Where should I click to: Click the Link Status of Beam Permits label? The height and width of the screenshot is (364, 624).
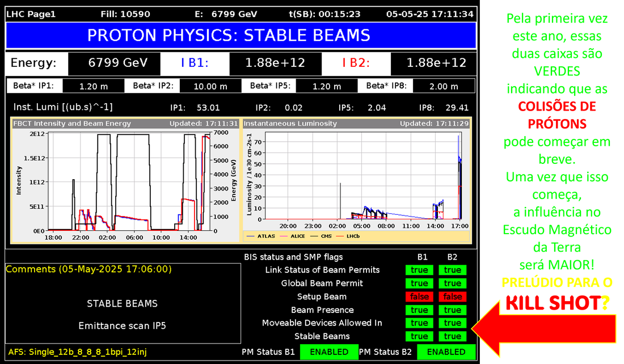322,270
